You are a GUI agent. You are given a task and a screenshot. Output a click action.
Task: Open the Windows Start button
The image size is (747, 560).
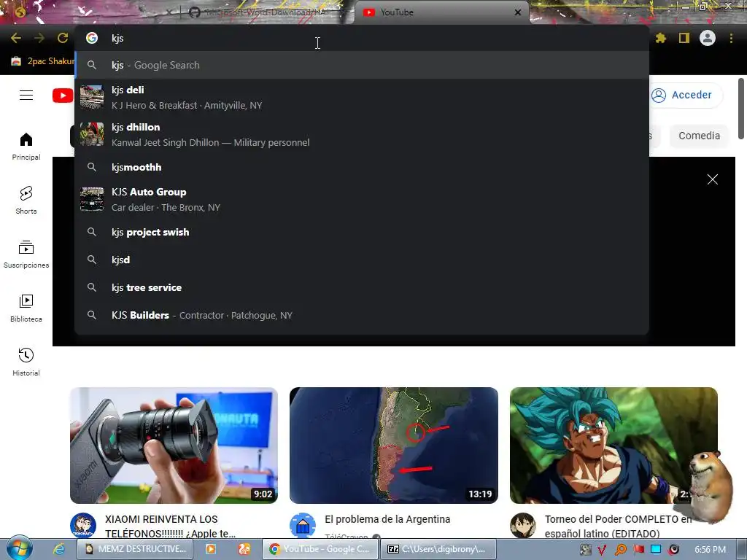pyautogui.click(x=18, y=548)
